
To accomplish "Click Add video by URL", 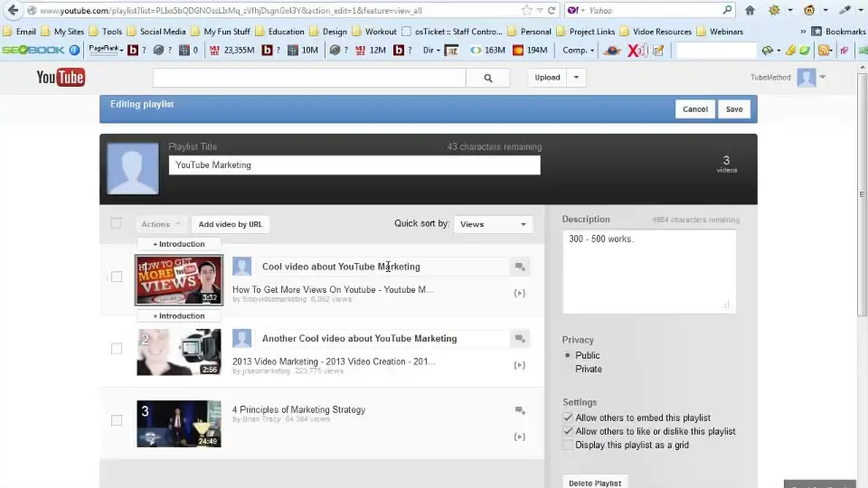I will pos(231,224).
